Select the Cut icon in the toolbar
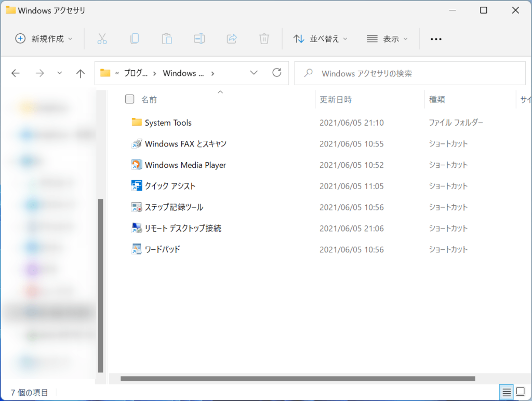532x401 pixels. (x=102, y=38)
